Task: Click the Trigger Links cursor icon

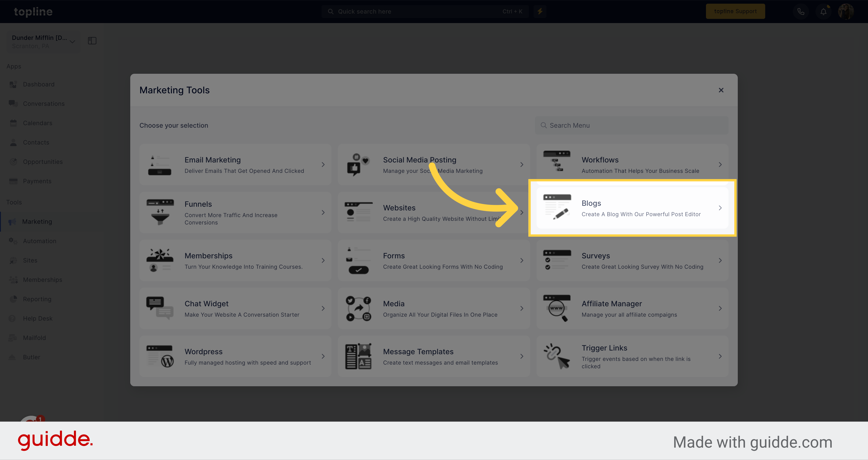Action: point(557,356)
